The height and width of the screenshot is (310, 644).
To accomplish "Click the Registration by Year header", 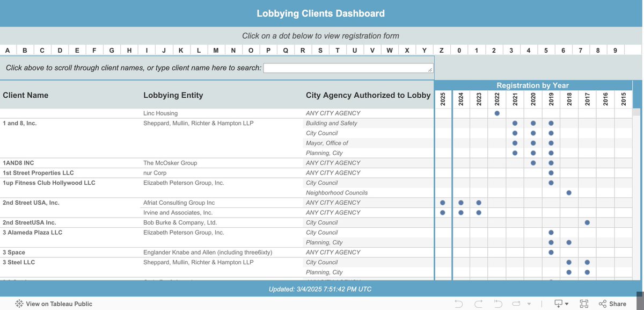I will pos(532,85).
